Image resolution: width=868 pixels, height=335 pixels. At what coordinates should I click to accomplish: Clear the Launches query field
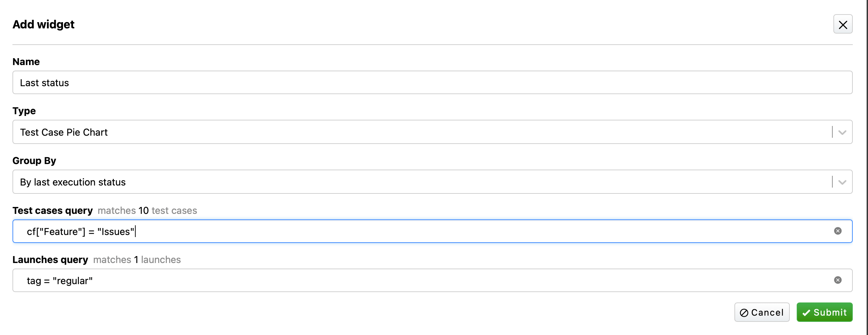838,280
